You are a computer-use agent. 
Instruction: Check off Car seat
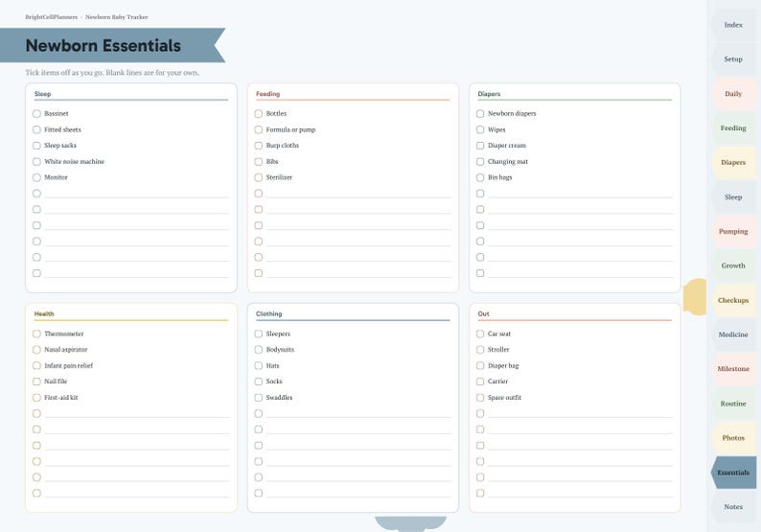point(480,334)
